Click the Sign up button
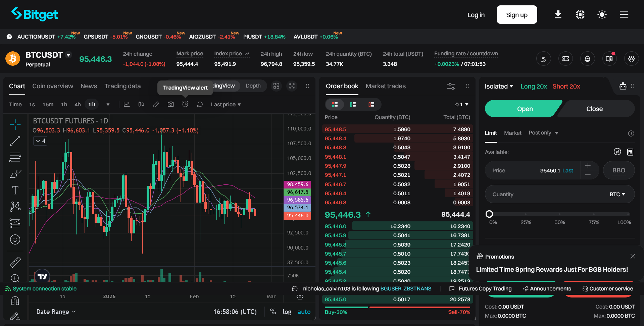 [x=517, y=15]
